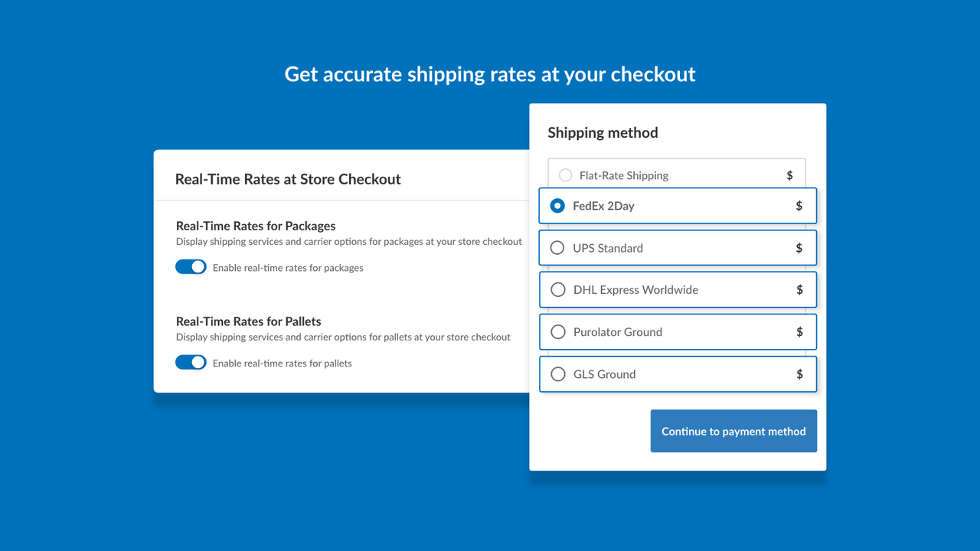
Task: Click the Real-Time Rates for Pallets label
Action: 248,321
